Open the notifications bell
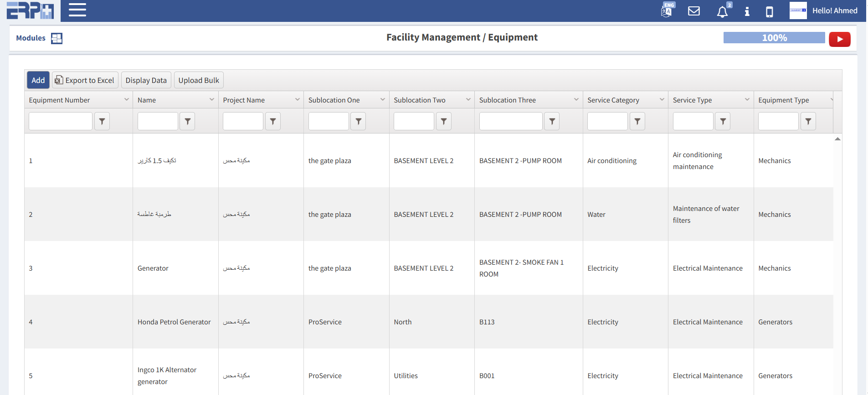The image size is (868, 395). click(722, 11)
